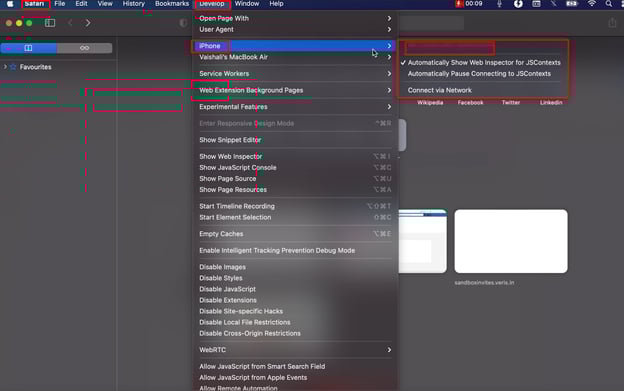624x391 pixels.
Task: Choose Show Web Inspector
Action: coord(295,157)
